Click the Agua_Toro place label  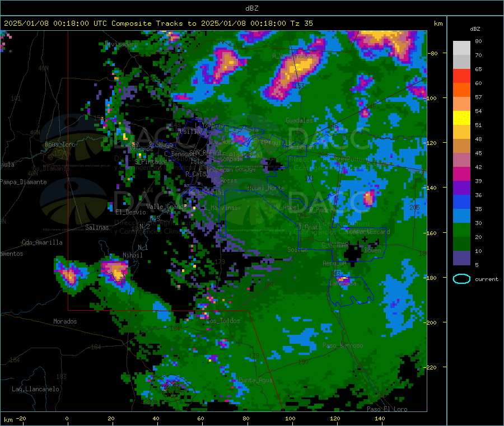pyautogui.click(x=60, y=144)
